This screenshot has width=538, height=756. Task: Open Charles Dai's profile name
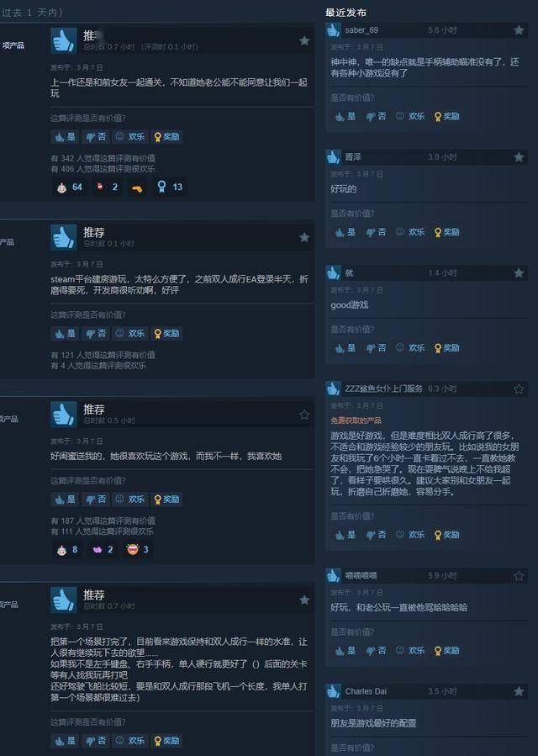(366, 691)
